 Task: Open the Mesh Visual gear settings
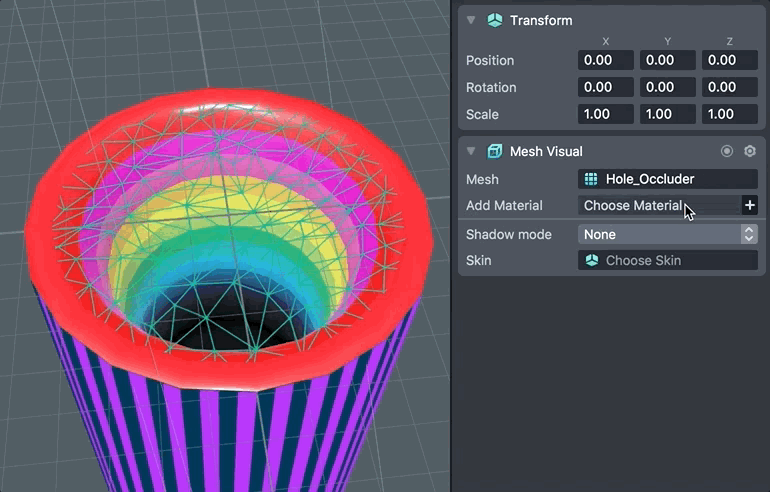pyautogui.click(x=750, y=151)
